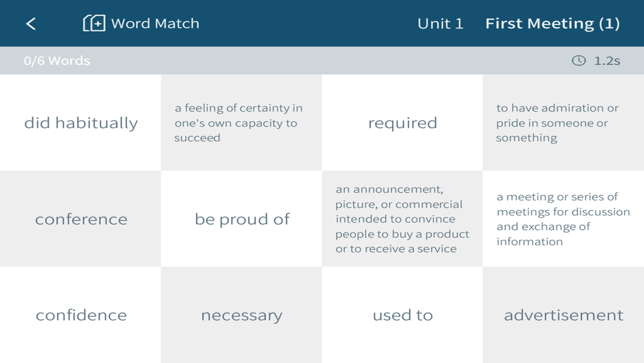
Task: Select the 'did habitually' card
Action: (80, 123)
